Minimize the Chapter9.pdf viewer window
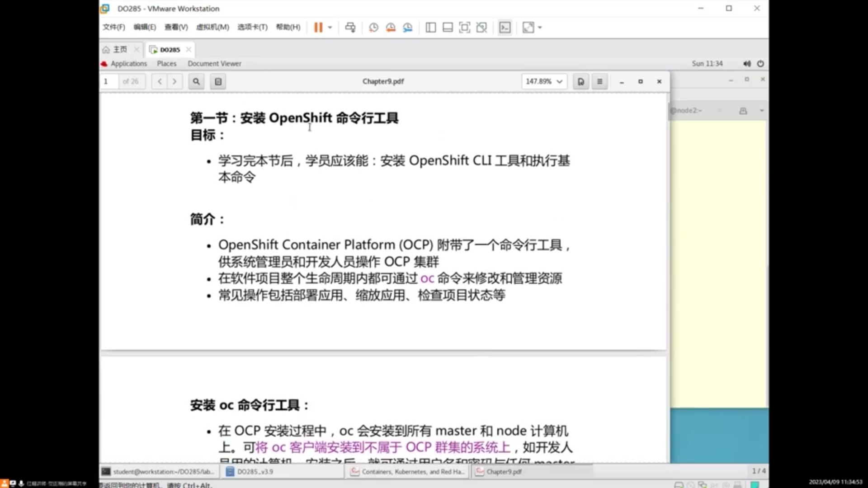Viewport: 868px width, 488px height. (622, 82)
